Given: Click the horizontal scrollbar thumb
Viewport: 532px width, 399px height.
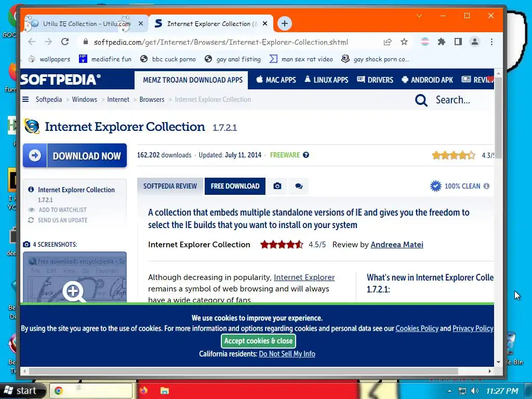Looking at the screenshot, I should point(243,371).
